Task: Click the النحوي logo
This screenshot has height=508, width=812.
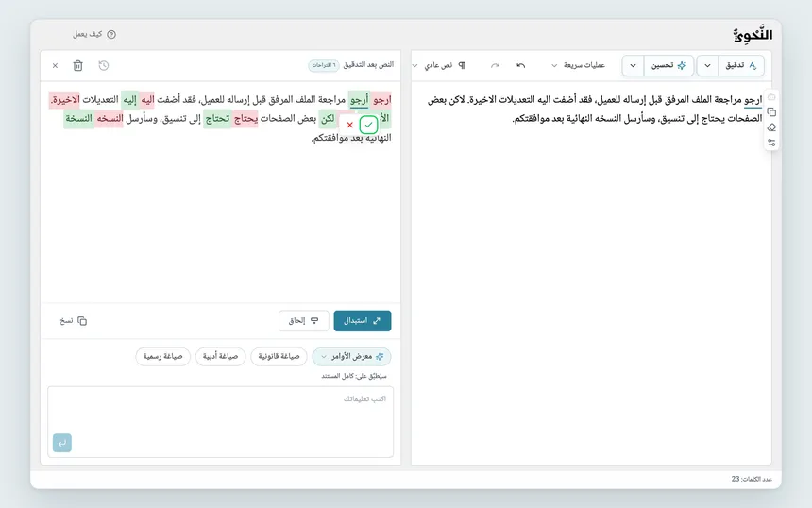Action: click(x=753, y=35)
